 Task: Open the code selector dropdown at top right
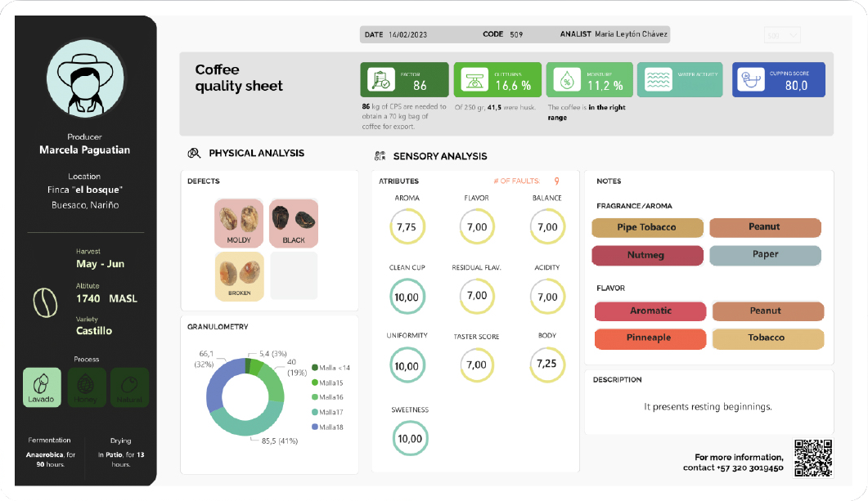coord(781,35)
